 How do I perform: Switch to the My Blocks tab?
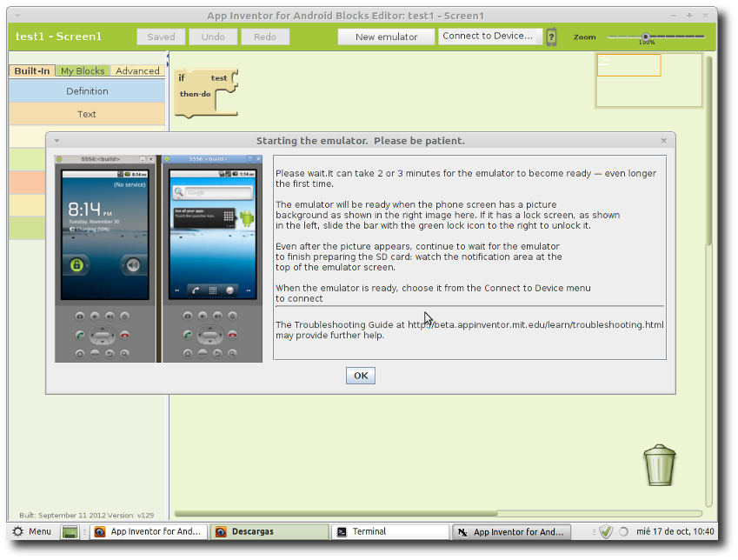83,70
